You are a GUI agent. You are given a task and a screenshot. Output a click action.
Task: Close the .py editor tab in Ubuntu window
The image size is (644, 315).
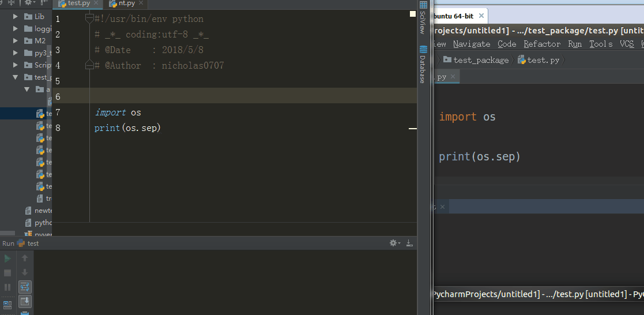[x=453, y=77]
